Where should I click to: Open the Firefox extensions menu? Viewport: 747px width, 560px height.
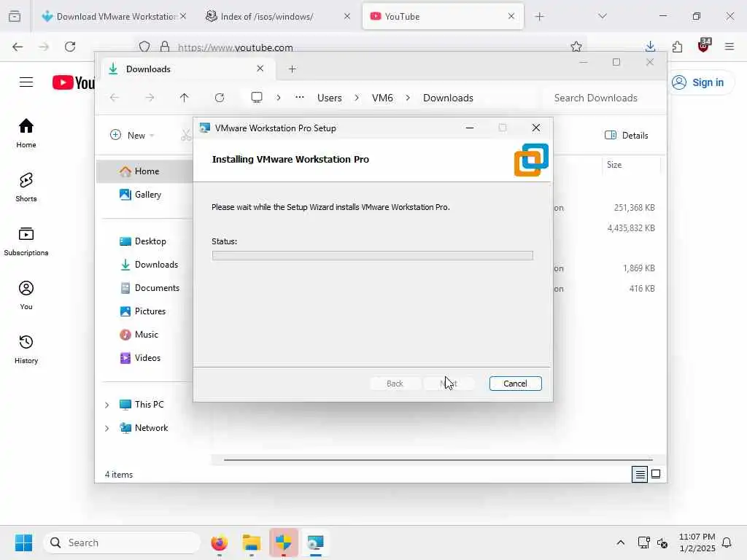coord(677,47)
